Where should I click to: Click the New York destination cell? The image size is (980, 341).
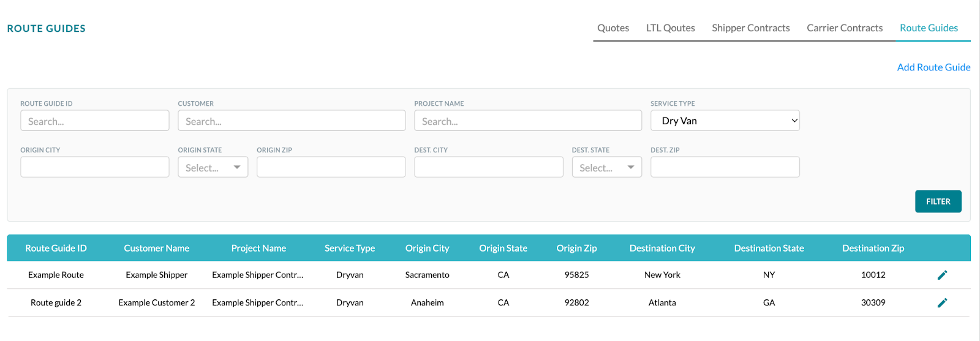point(662,275)
